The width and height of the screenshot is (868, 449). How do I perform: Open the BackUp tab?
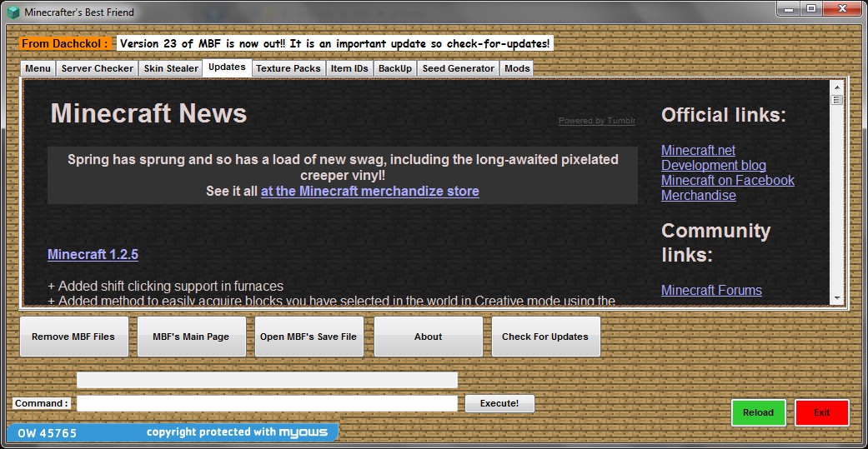(x=395, y=68)
